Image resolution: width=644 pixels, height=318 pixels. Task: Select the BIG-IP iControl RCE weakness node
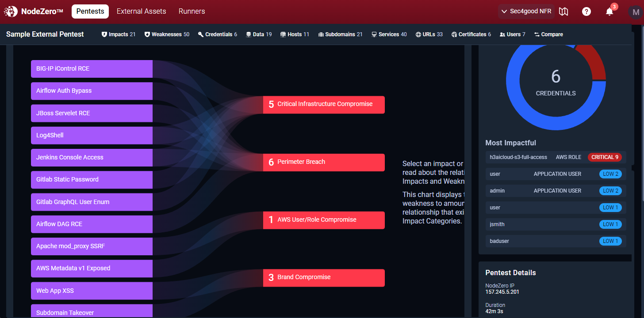(92, 69)
